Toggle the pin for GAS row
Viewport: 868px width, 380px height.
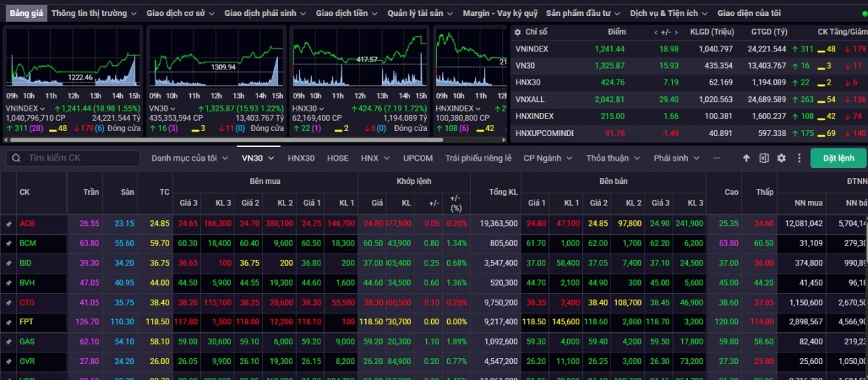click(x=9, y=342)
